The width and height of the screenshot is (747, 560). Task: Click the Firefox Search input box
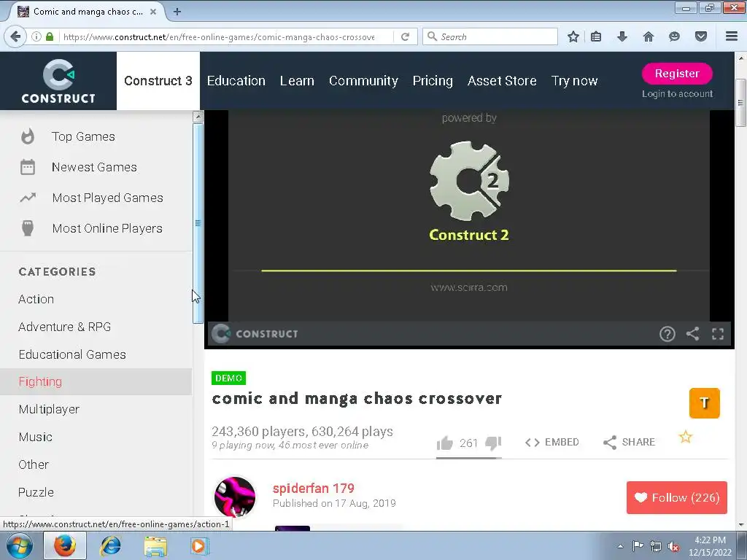[490, 36]
